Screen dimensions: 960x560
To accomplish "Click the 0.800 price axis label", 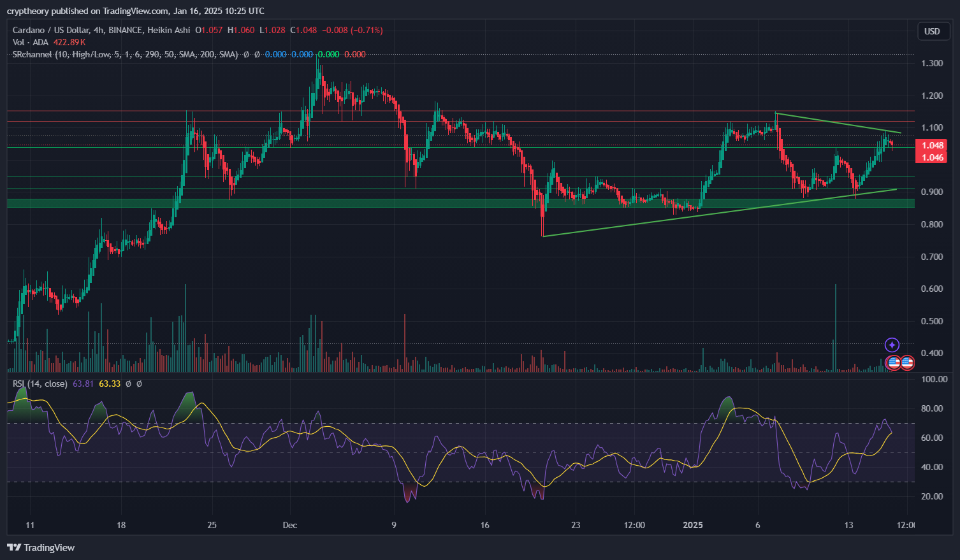I will point(933,224).
